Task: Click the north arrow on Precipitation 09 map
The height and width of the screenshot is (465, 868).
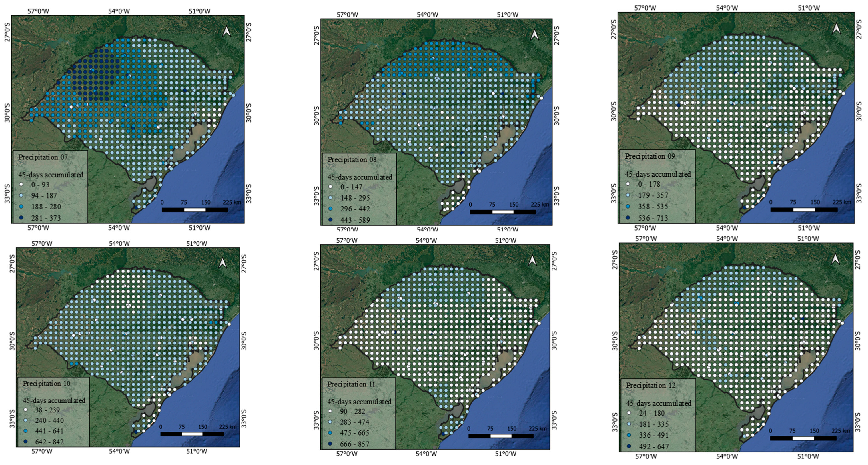Action: click(x=836, y=29)
